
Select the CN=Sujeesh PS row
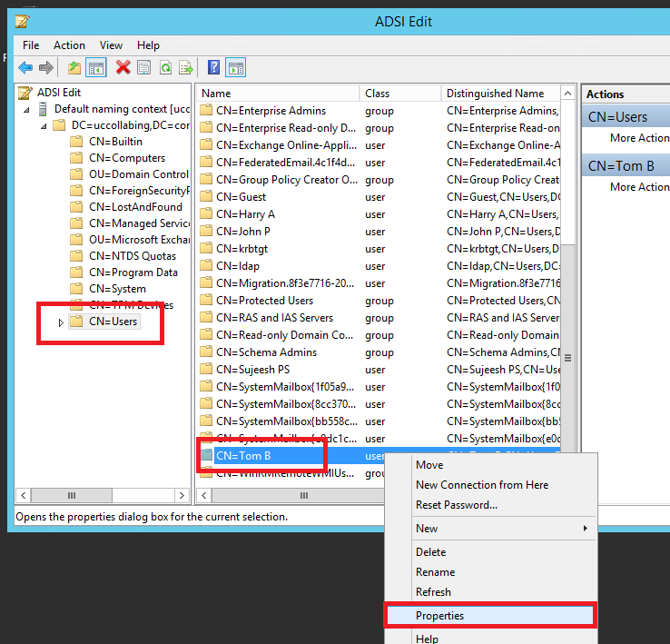379,370
